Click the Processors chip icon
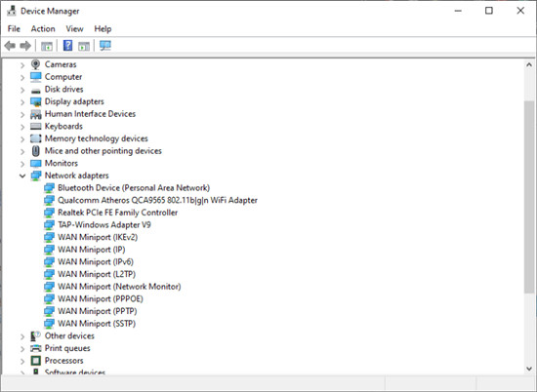This screenshot has width=537, height=392. tap(35, 361)
